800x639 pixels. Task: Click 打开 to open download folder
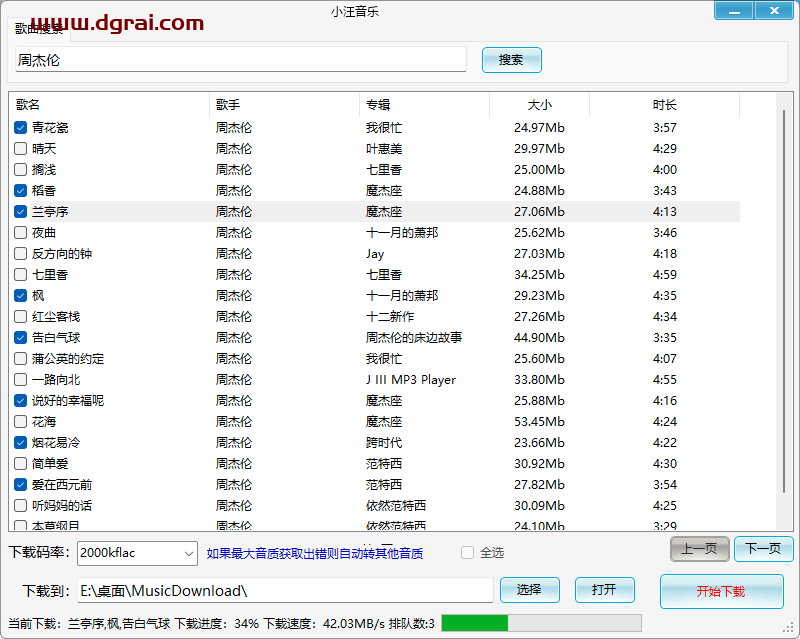605,591
